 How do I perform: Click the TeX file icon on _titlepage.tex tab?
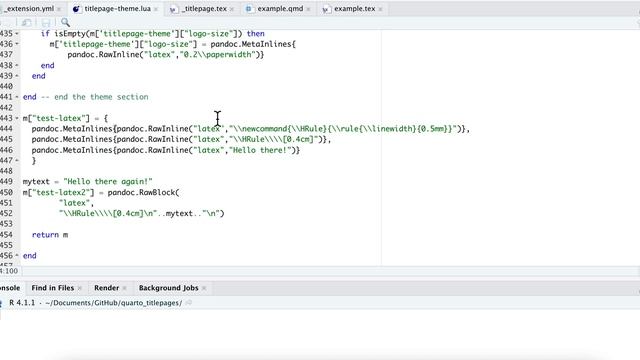[x=173, y=9]
